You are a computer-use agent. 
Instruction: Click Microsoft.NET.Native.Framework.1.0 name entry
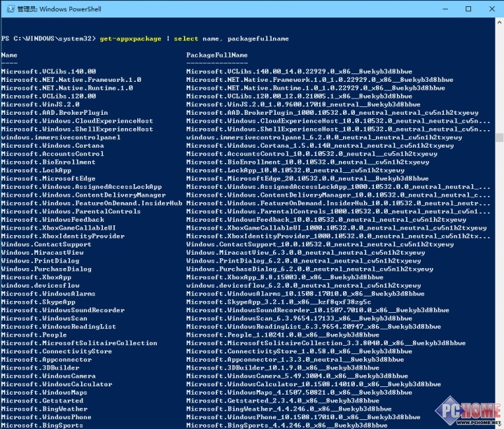tap(71, 80)
